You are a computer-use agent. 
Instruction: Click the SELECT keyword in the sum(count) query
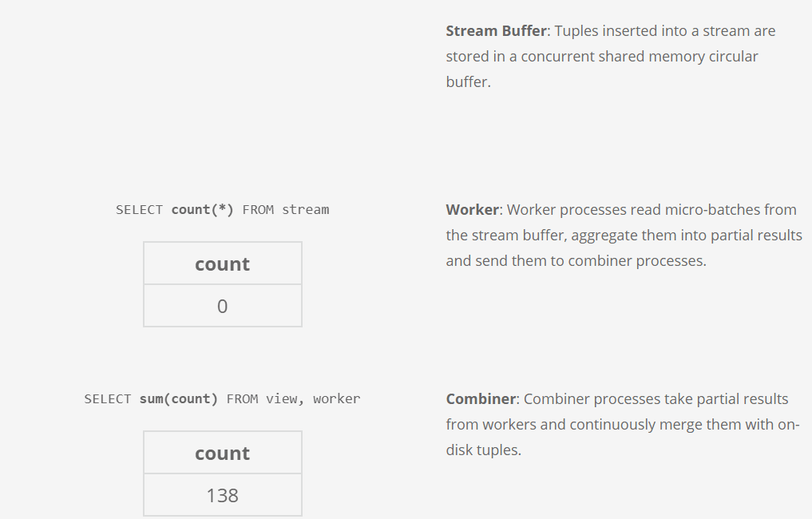(108, 398)
